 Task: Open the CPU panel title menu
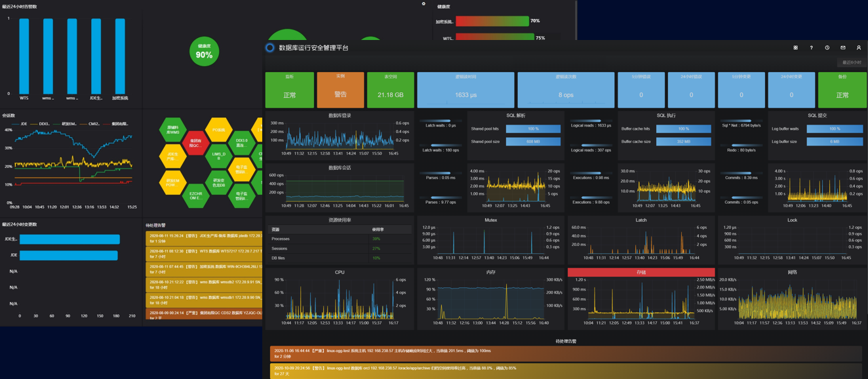339,272
